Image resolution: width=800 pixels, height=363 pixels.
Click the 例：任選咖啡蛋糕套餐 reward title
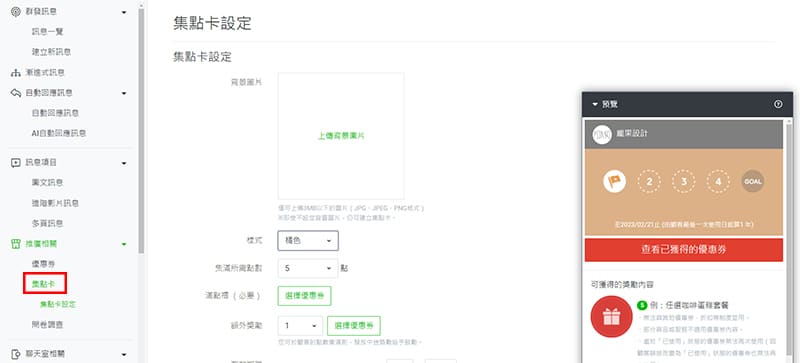click(x=689, y=305)
